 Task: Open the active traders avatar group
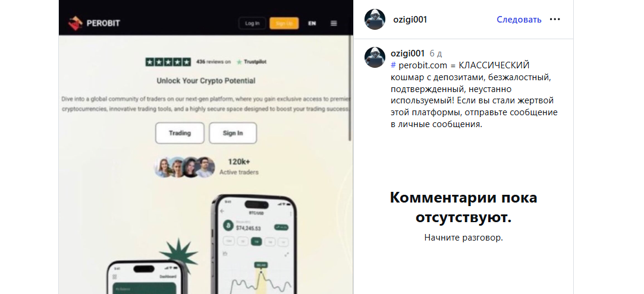184,167
